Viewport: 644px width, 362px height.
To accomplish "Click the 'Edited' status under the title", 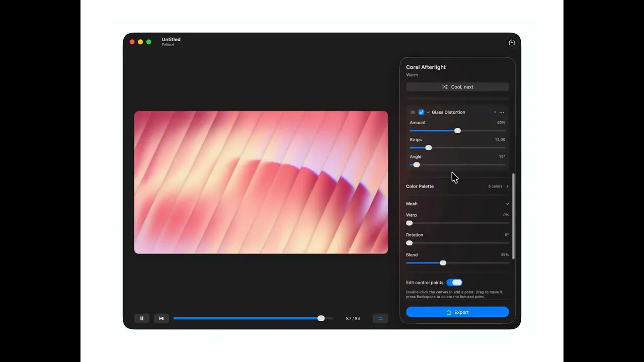I will pyautogui.click(x=168, y=45).
